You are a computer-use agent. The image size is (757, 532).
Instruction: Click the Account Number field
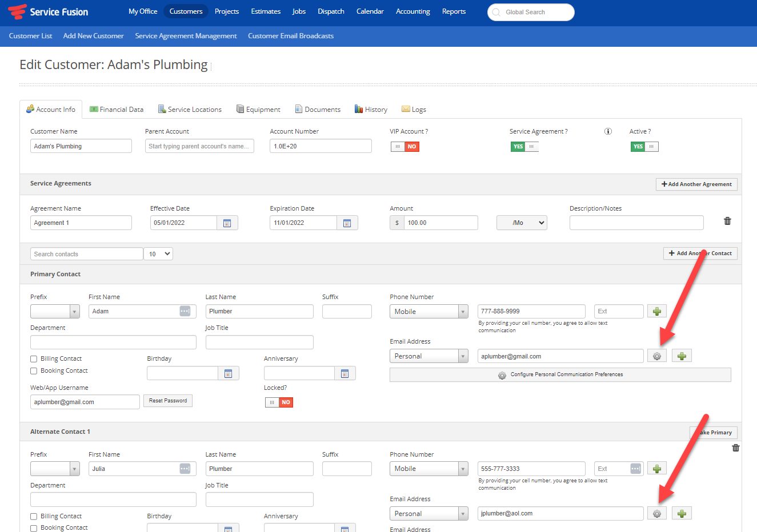pyautogui.click(x=321, y=146)
